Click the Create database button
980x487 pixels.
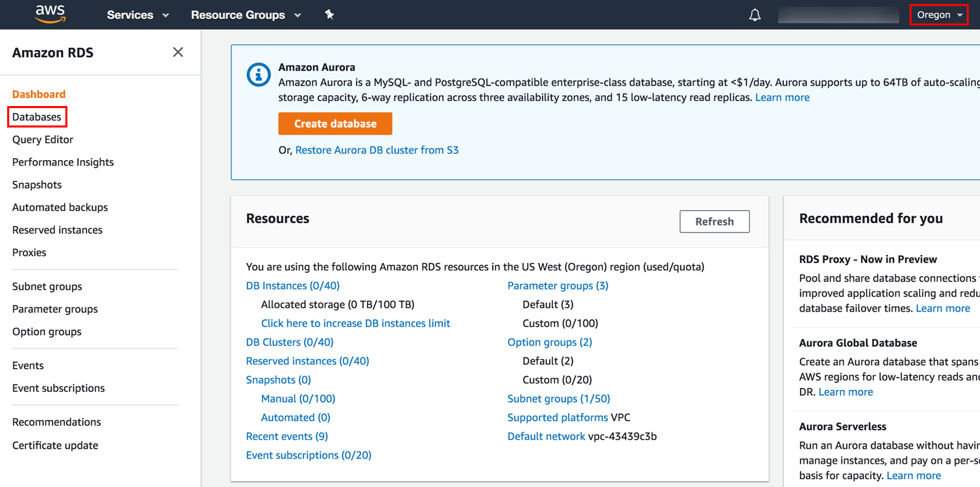[335, 124]
